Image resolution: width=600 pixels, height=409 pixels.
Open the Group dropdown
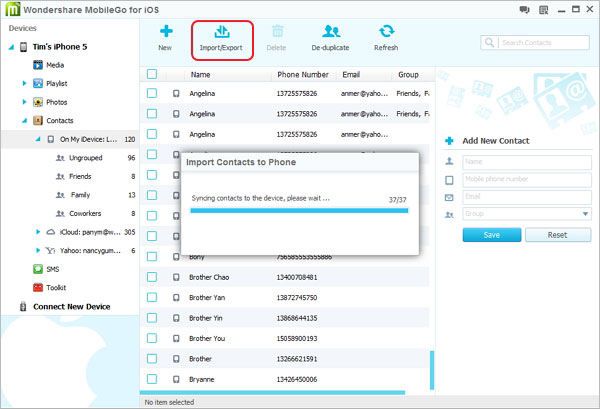[527, 214]
